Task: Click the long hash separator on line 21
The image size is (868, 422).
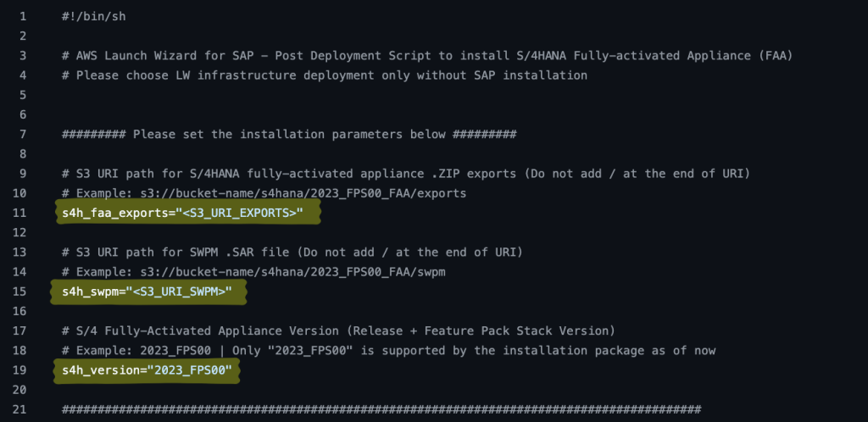Action: (381, 410)
